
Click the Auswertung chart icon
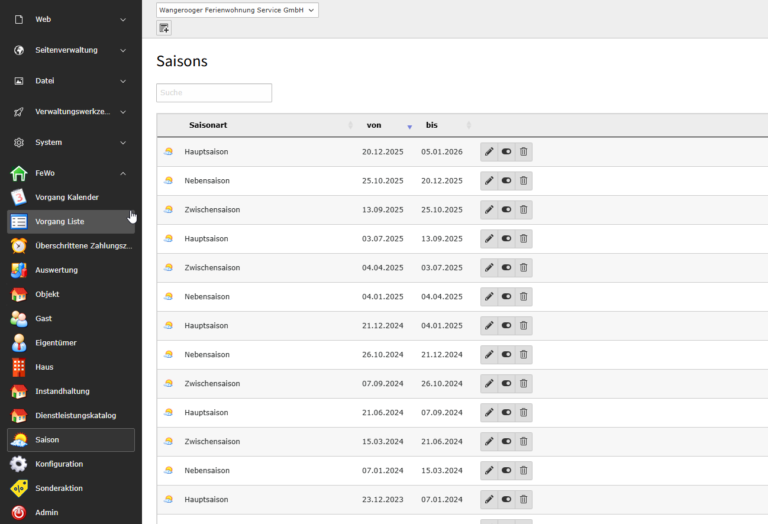19,270
